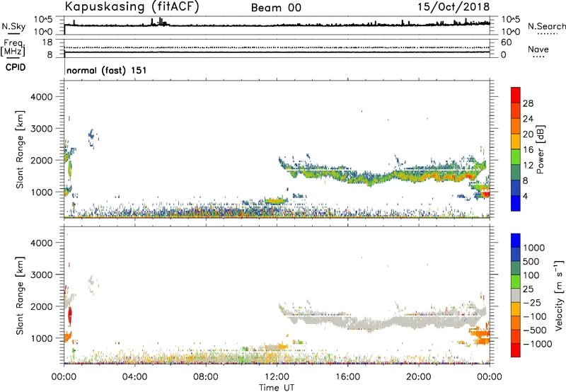Click power colorbar tick label '28'
Viewport: 566px width, 392px height.
pos(528,103)
